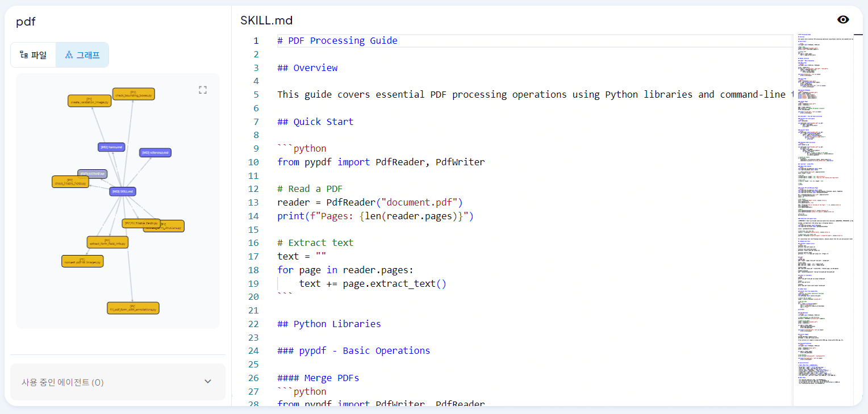Click the 'from pypdf import PdfReader, PdfWriter' line 10
This screenshot has width=868, height=414.
click(381, 162)
